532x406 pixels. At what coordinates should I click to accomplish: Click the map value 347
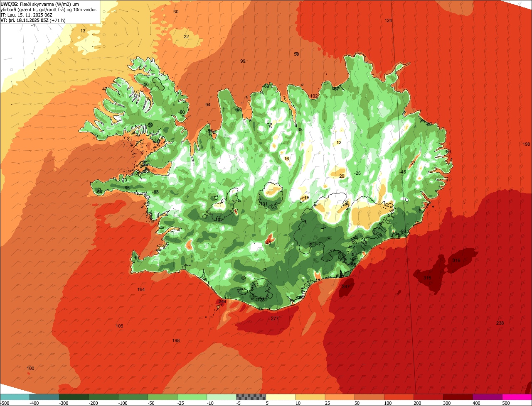[x=346, y=286]
